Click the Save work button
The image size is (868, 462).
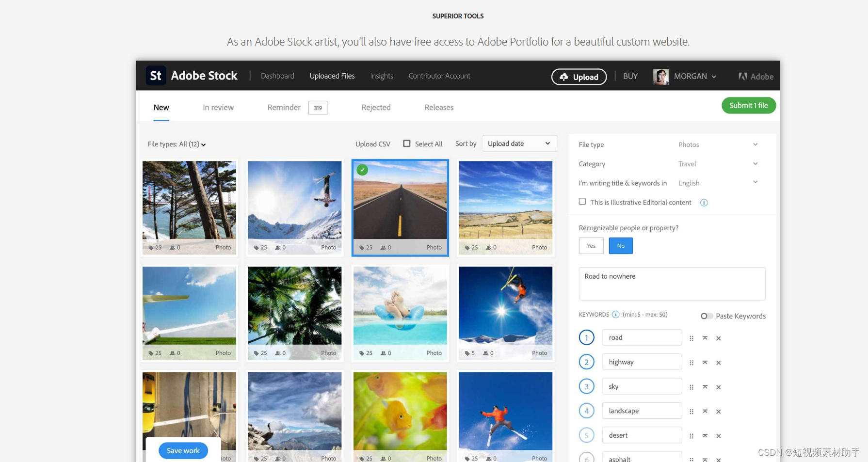click(x=183, y=450)
